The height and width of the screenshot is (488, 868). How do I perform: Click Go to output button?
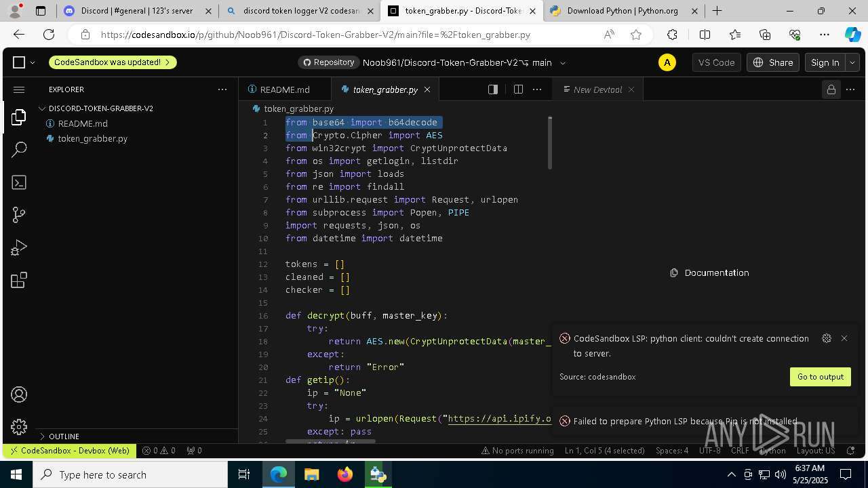pyautogui.click(x=821, y=377)
